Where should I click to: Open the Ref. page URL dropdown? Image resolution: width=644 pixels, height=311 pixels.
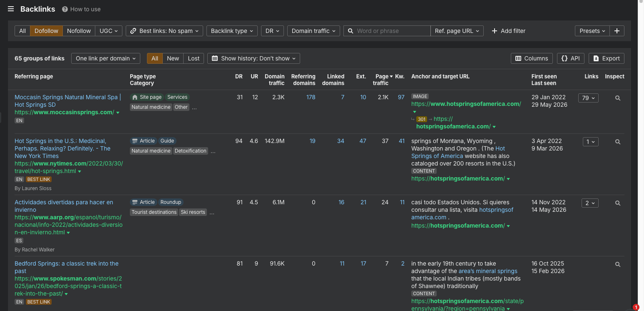(x=457, y=31)
